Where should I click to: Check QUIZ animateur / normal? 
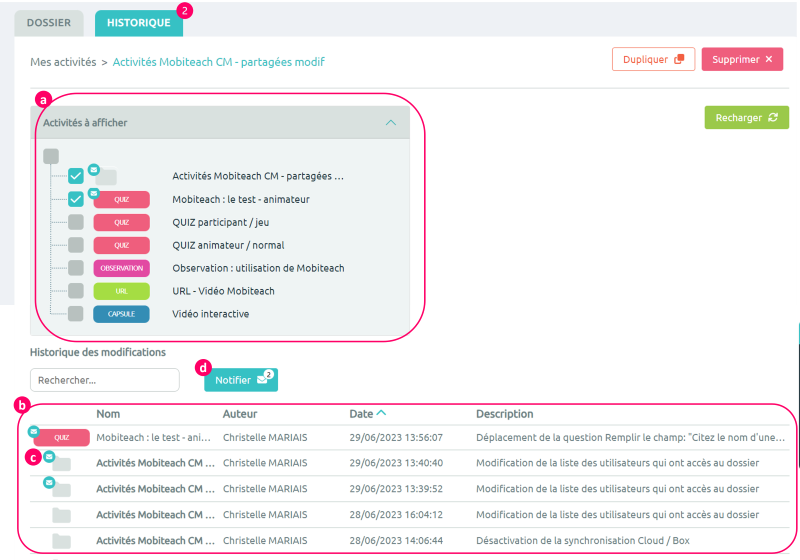[76, 245]
